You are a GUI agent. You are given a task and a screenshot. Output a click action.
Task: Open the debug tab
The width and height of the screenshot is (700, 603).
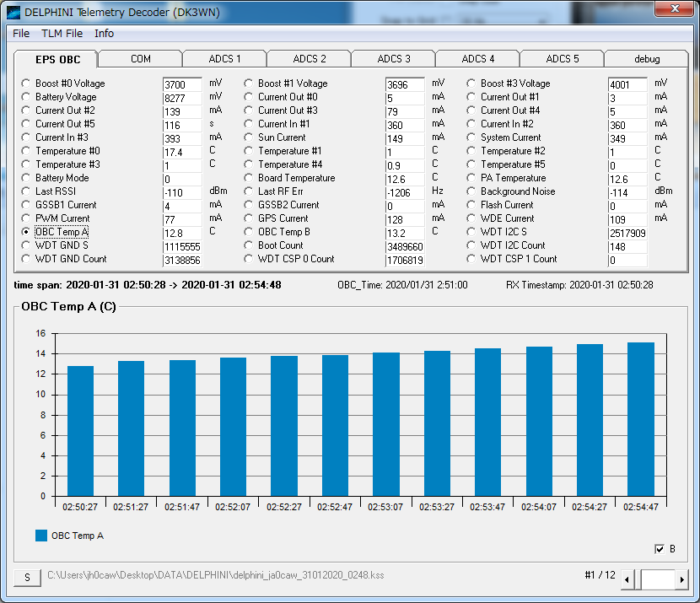(647, 59)
